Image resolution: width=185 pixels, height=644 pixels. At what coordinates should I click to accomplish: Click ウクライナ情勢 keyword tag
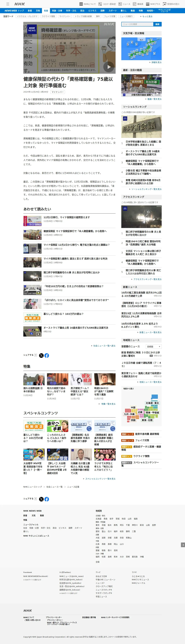coord(48,17)
